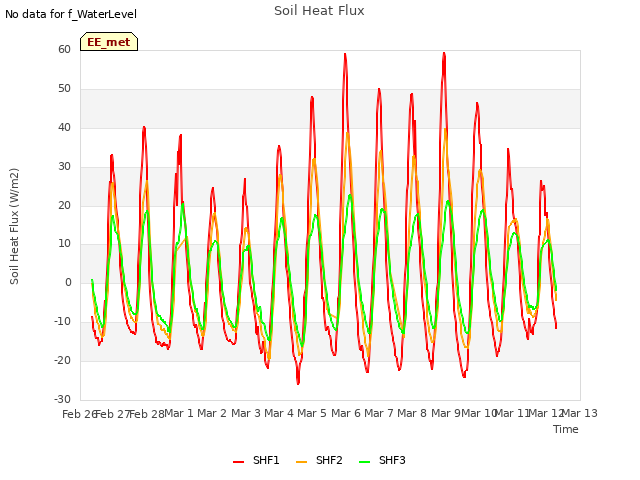The image size is (640, 480).
Task: Click the y-axis label 10
Action: click(x=64, y=244)
